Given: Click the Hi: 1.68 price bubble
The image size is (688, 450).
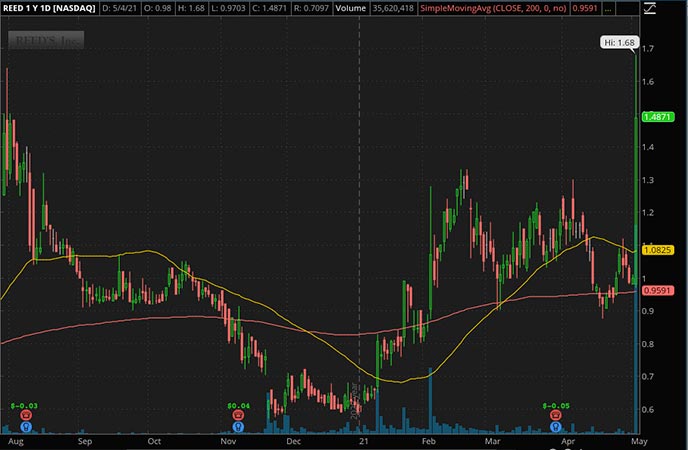Looking at the screenshot, I should click(x=615, y=42).
